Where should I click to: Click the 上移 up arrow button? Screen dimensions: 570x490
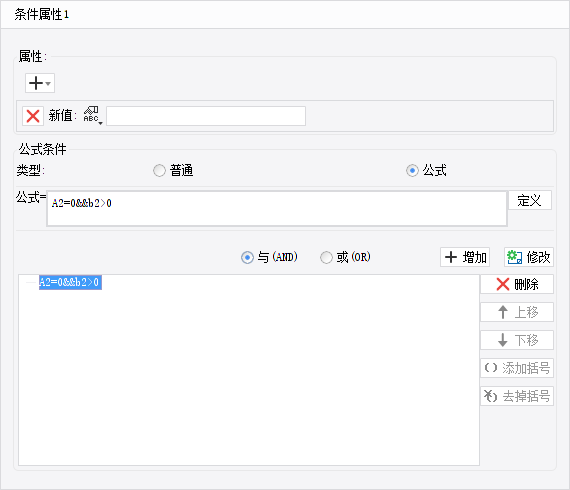(x=517, y=312)
